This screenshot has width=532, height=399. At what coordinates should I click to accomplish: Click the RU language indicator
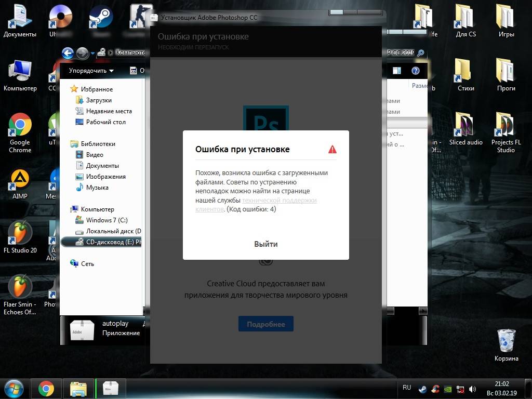point(407,388)
